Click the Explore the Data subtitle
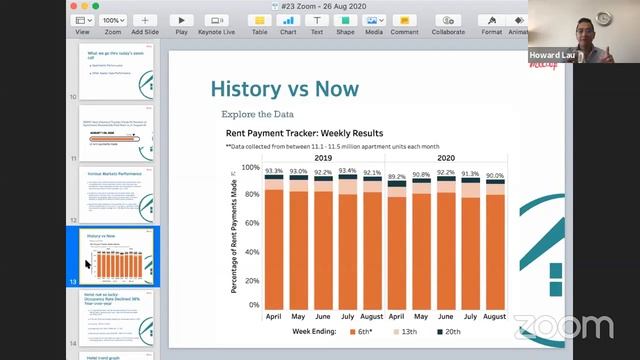This screenshot has height=360, width=640. pos(258,114)
